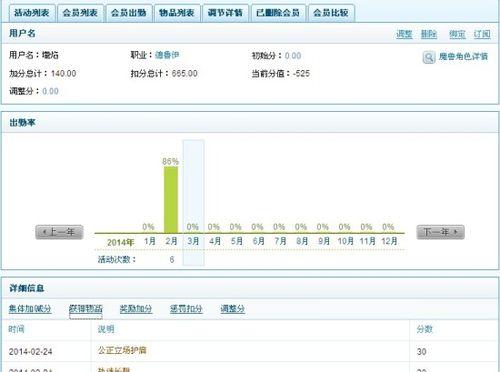Click the 2014年 year label
Screen dimensions: 500x372
(x=120, y=242)
